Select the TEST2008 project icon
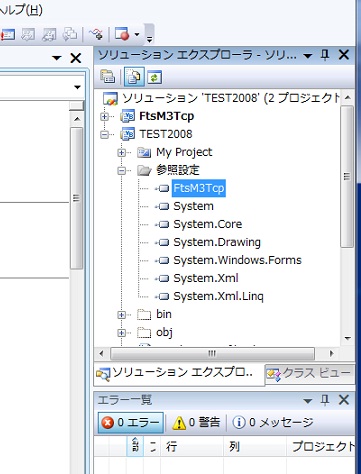This screenshot has height=474, width=361. click(x=127, y=134)
